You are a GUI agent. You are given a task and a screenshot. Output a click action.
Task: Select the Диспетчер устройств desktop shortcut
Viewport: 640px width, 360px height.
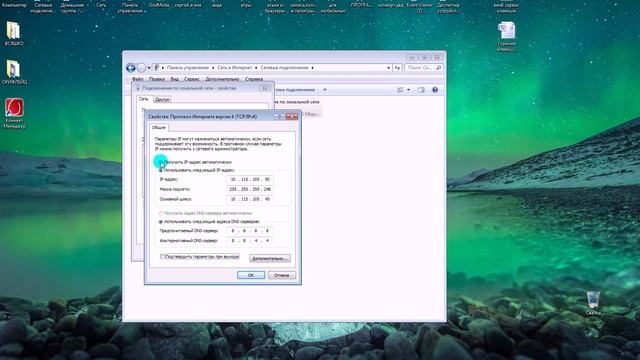coord(448,7)
